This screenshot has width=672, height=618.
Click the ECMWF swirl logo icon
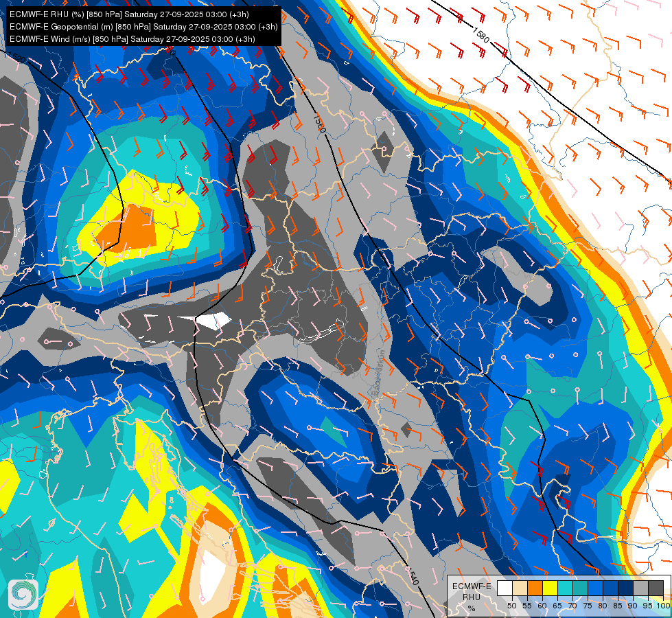tap(23, 595)
